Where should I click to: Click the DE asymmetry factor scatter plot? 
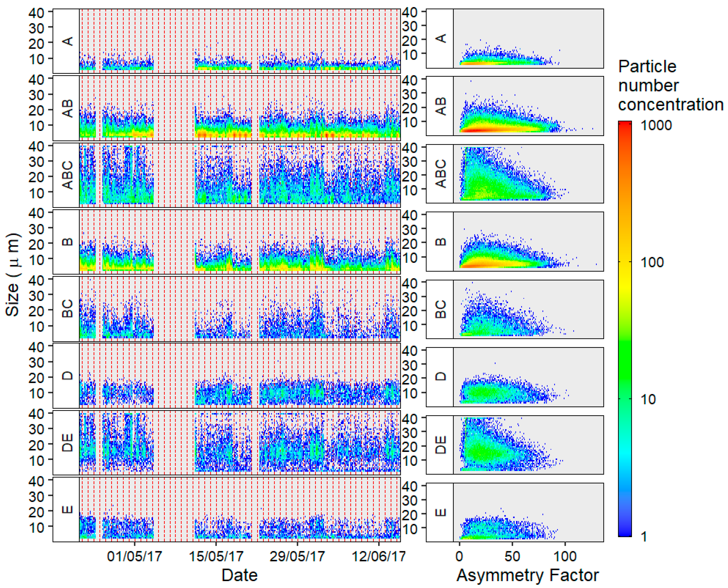[528, 445]
